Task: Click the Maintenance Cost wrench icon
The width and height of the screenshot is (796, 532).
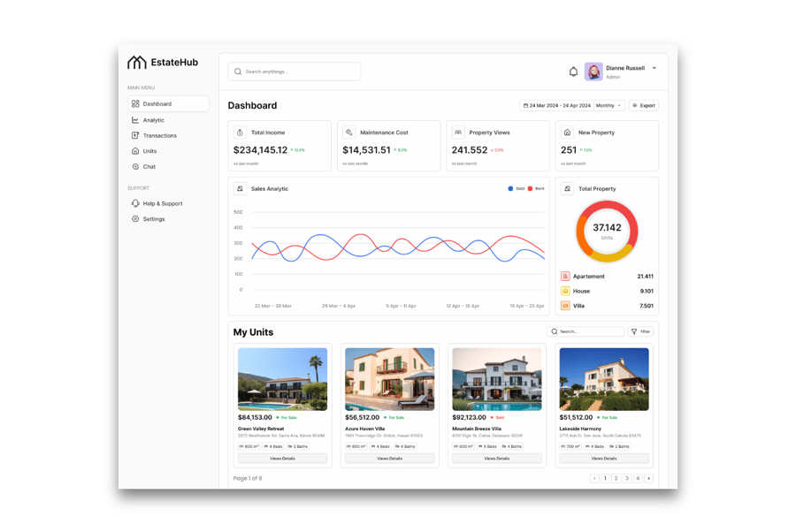Action: point(348,133)
